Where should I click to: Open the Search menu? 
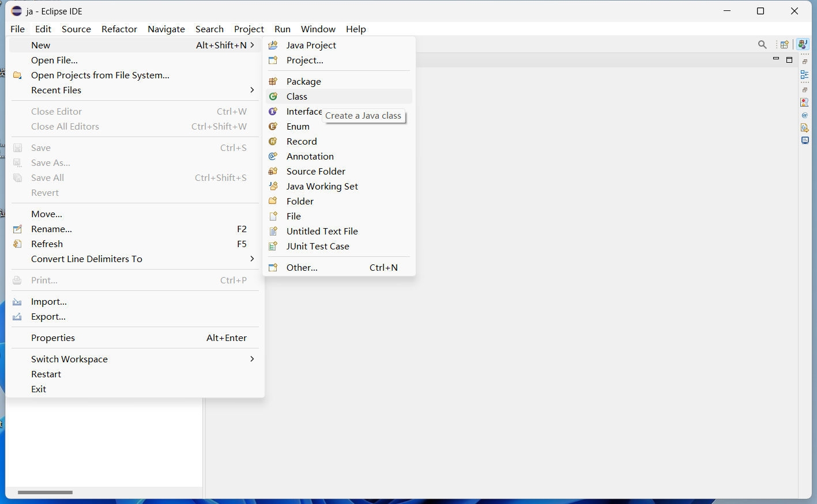(x=209, y=29)
